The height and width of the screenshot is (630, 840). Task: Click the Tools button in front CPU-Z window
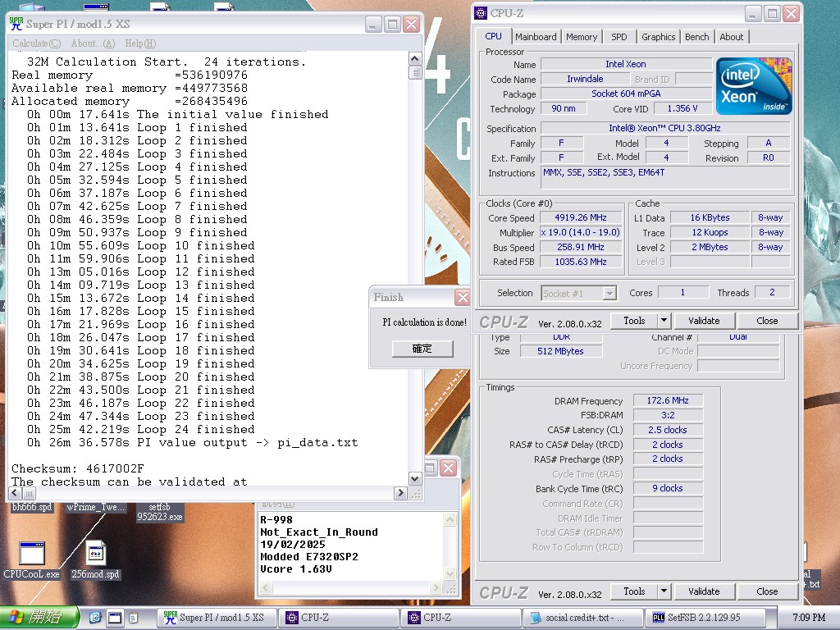click(634, 321)
